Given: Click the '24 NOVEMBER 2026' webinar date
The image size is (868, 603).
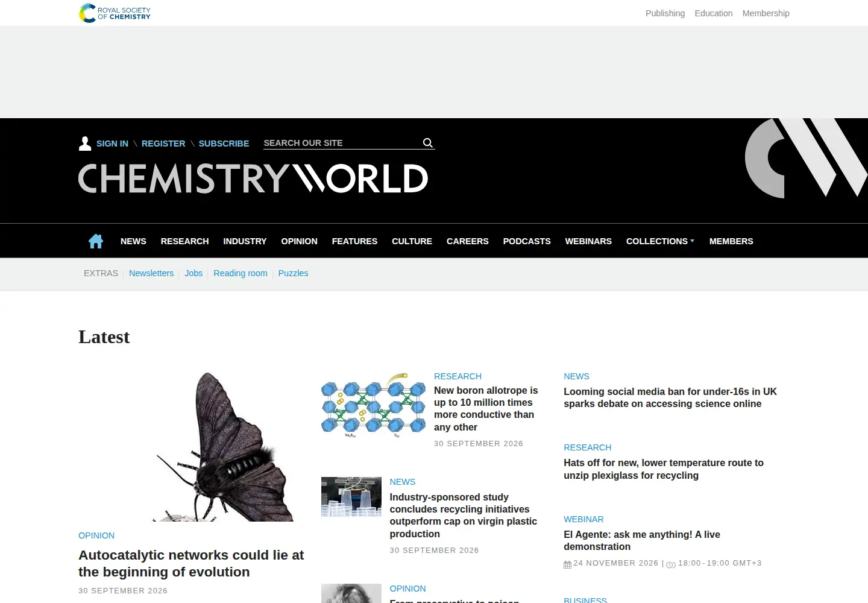Looking at the screenshot, I should click(x=616, y=563).
